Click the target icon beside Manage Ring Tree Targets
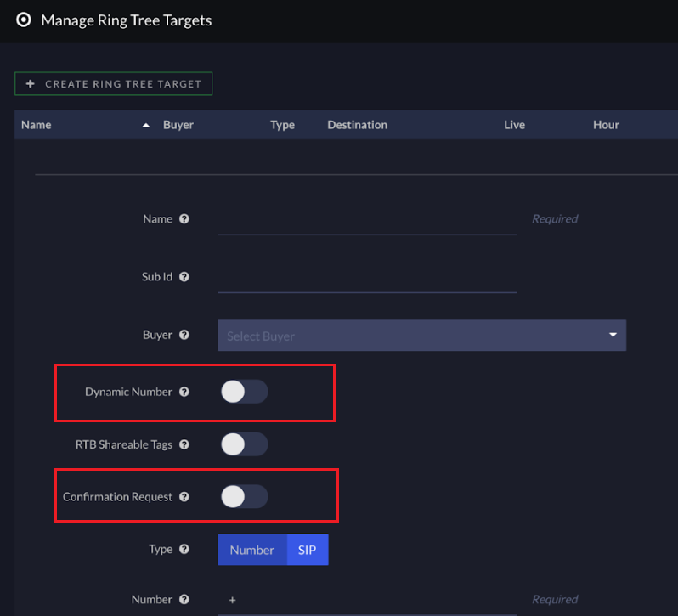Screen dimensions: 678x616 pos(23,20)
